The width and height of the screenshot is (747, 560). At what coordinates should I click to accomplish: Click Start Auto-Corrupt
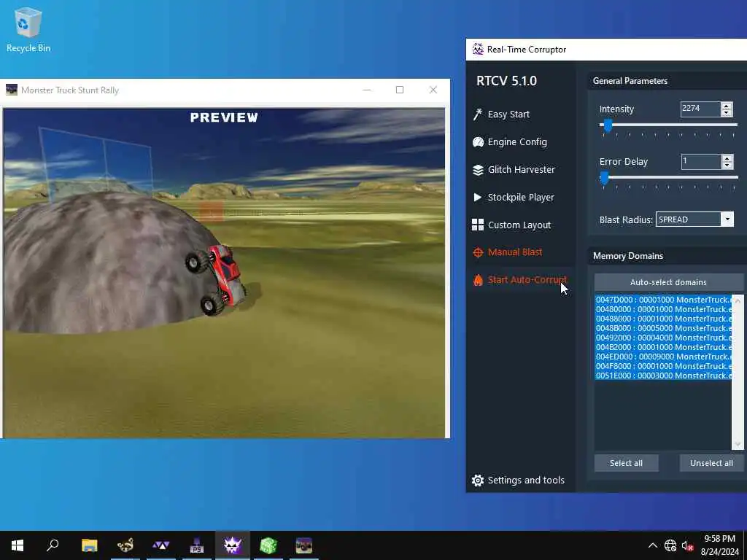click(519, 280)
